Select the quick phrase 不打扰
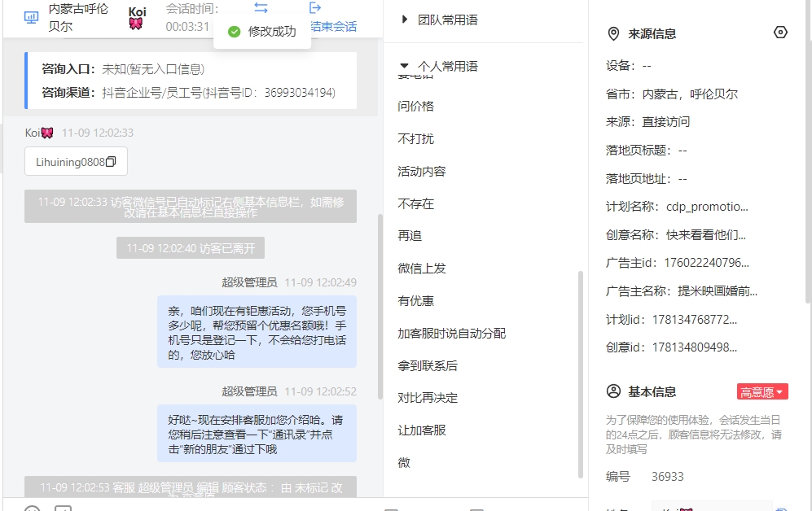 (x=416, y=138)
